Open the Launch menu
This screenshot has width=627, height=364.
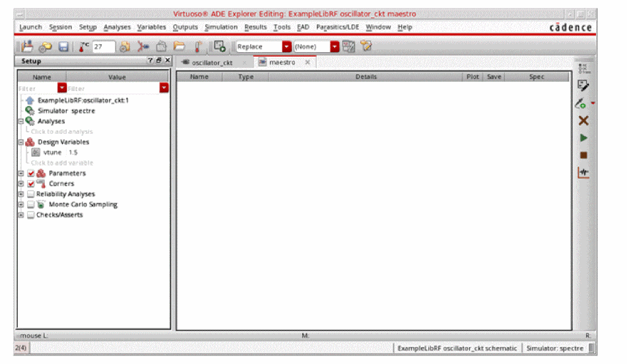pos(30,27)
